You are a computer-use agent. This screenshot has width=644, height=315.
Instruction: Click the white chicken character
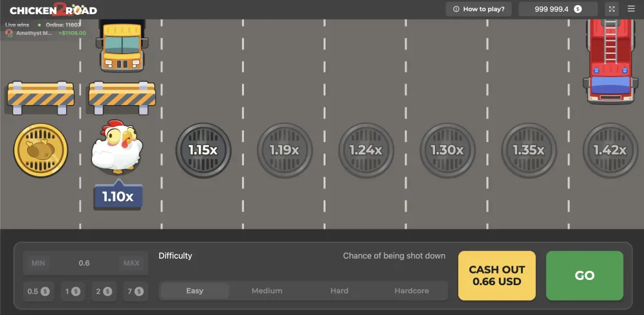coord(117,146)
